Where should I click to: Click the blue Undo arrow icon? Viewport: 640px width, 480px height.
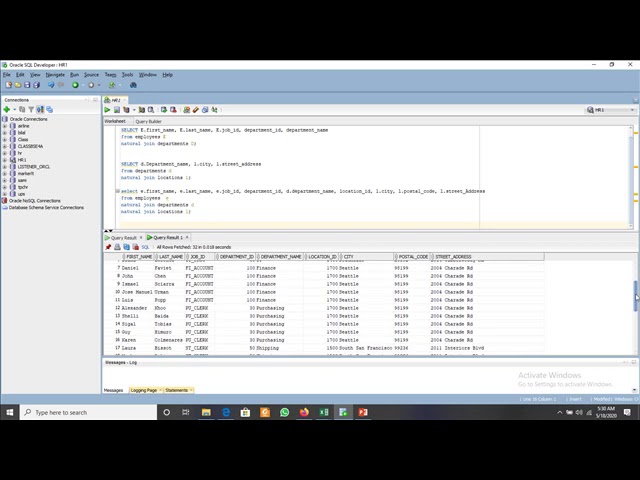tap(51, 85)
